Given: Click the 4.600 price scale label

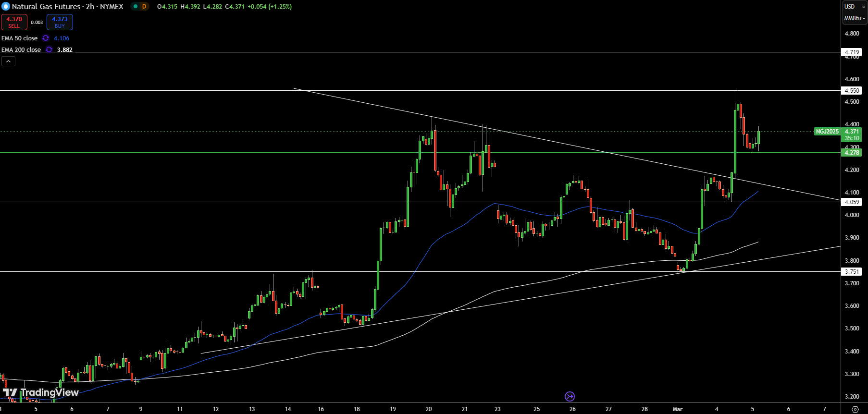Looking at the screenshot, I should pyautogui.click(x=852, y=79).
